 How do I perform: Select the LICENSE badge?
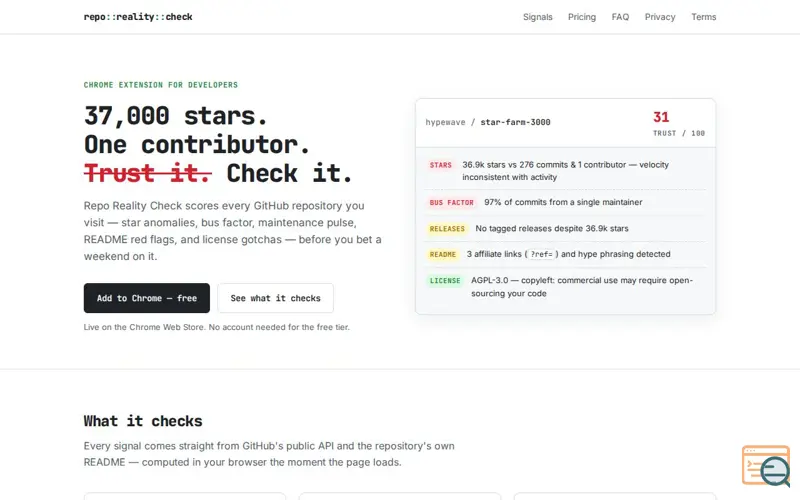pyautogui.click(x=445, y=281)
